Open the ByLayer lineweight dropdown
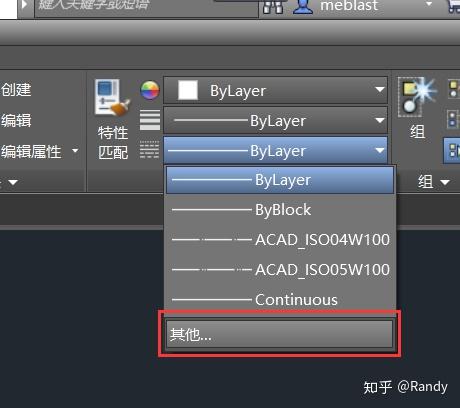The image size is (460, 408). [x=275, y=120]
